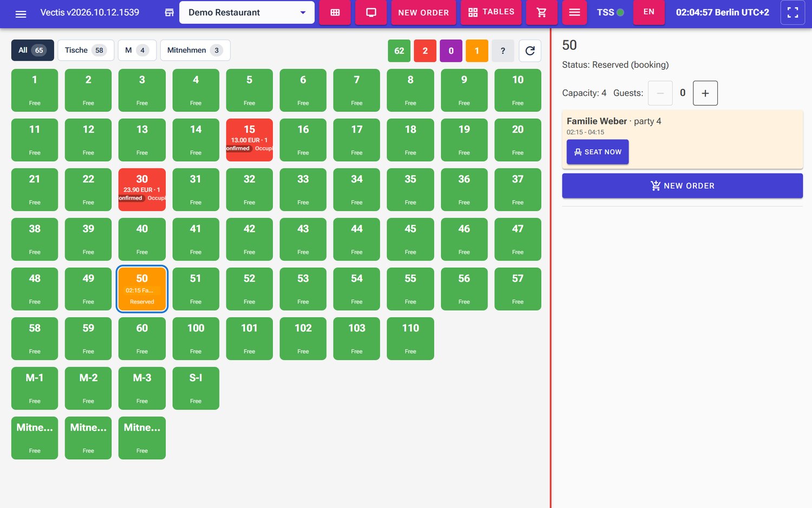Open the TABLES view button
This screenshot has height=508, width=812.
(x=491, y=12)
